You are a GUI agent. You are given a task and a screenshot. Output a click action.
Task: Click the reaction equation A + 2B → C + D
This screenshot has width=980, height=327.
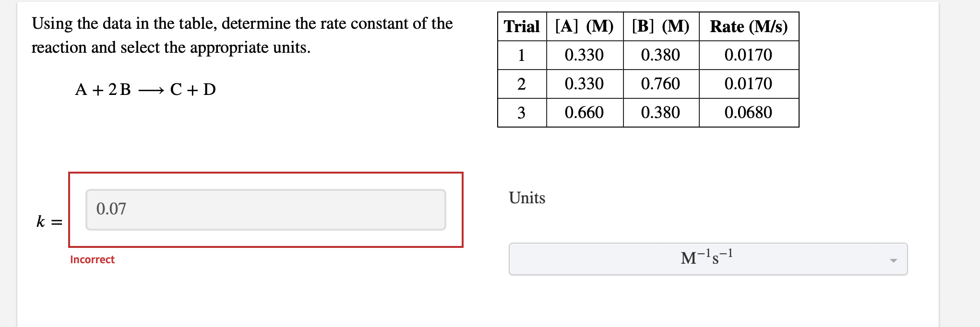145,89
